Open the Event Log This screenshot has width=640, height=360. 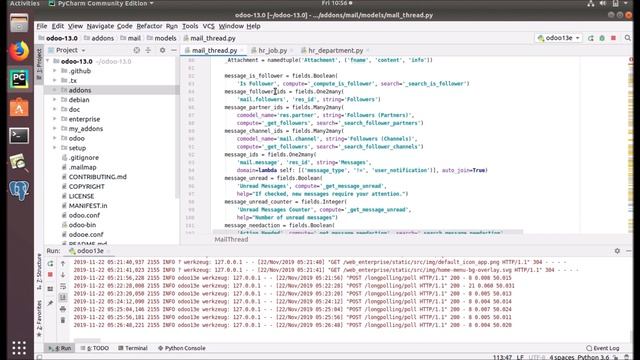(603, 348)
